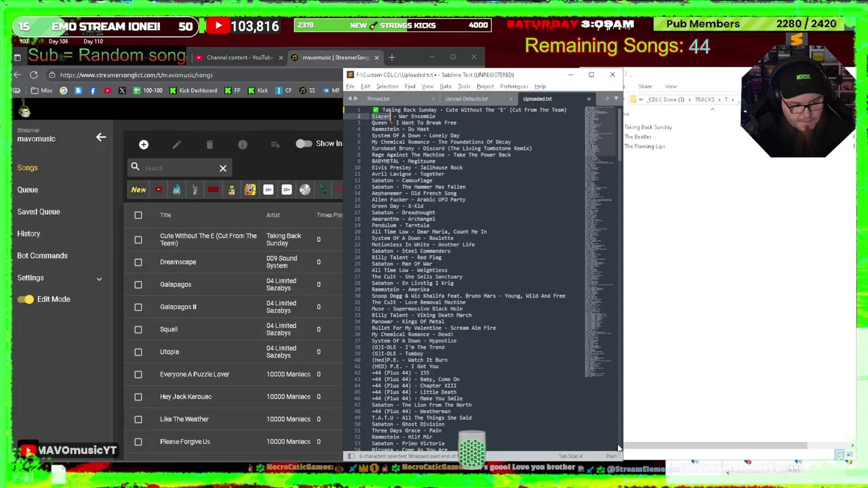Toggle the Edit Mode switch
Viewport: 868px width, 488px height.
coord(26,299)
